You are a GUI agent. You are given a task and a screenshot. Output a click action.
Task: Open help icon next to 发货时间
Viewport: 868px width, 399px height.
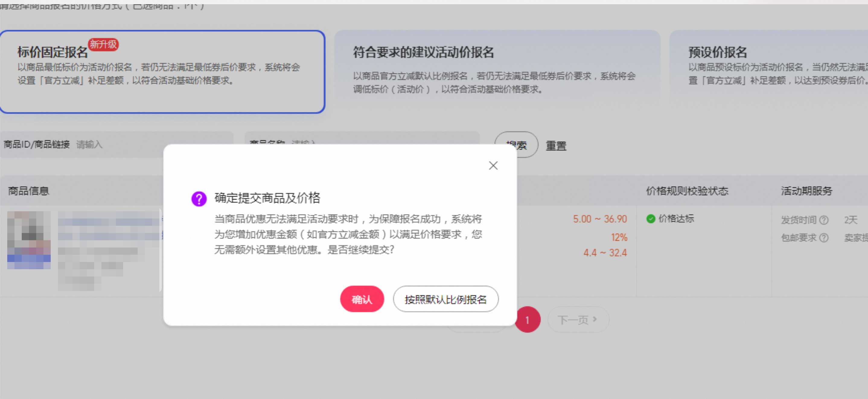click(824, 220)
